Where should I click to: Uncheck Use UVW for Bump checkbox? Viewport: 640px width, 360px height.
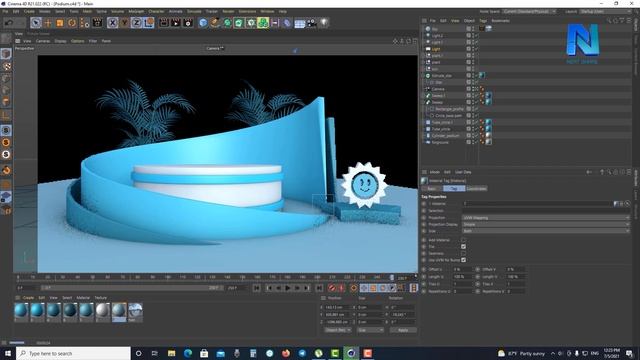[x=463, y=260]
